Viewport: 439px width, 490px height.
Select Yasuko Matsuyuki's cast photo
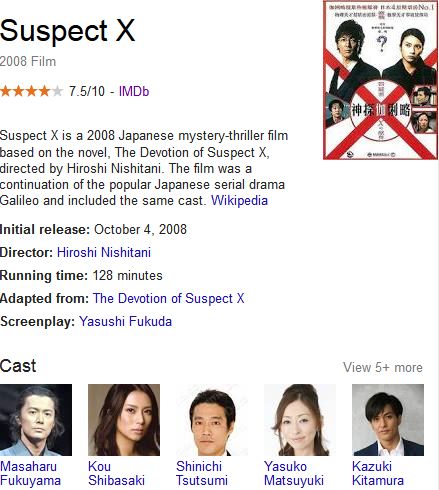coord(300,420)
